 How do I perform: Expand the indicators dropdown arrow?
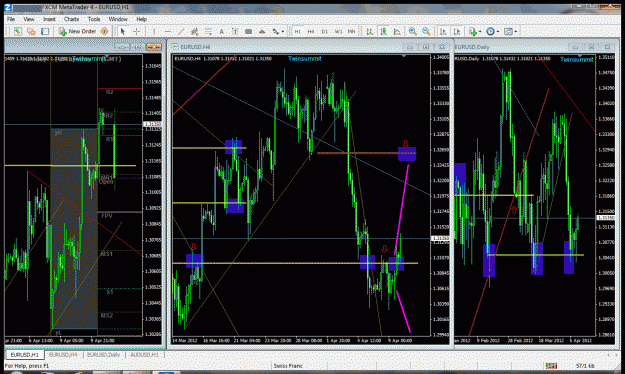(480, 31)
